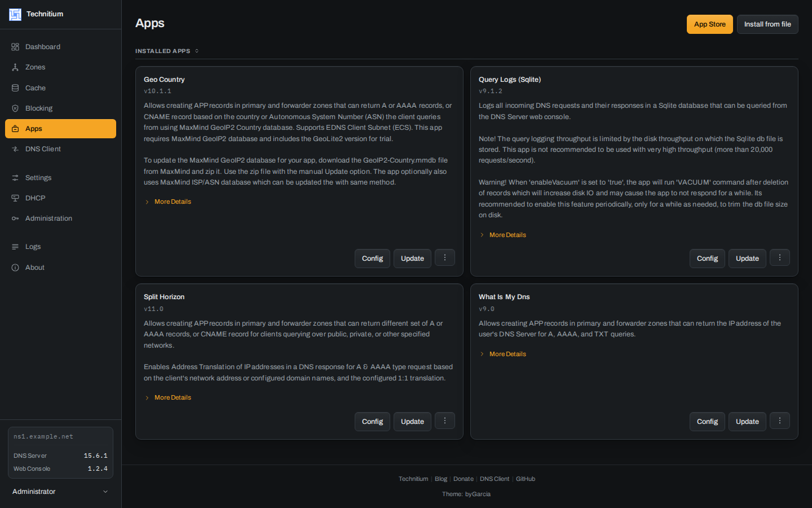Open more options for Query Logs app
This screenshot has height=508, width=812.
780,258
